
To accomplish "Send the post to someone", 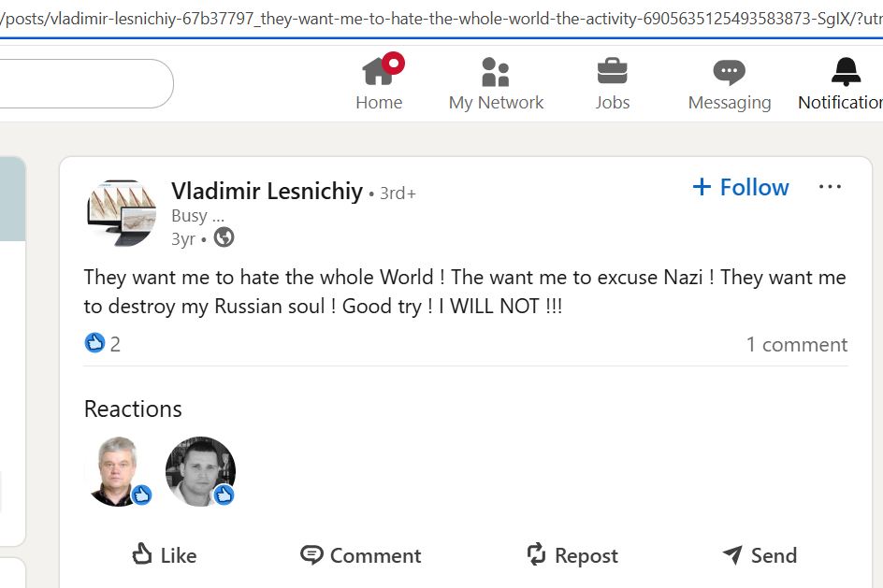I will pyautogui.click(x=760, y=555).
